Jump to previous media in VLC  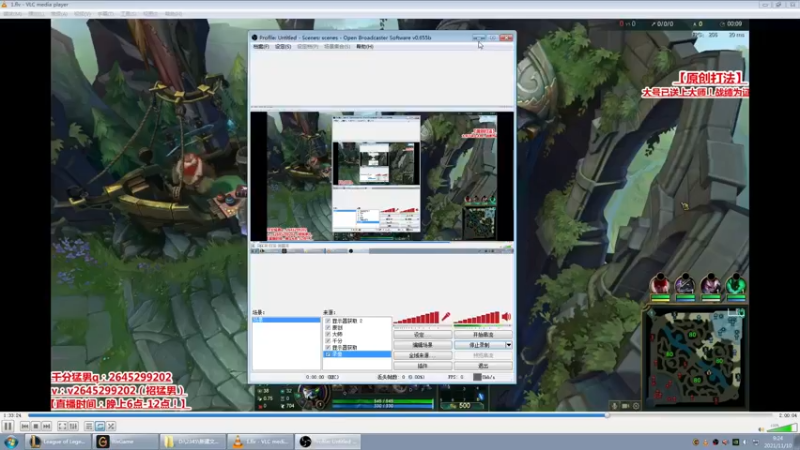click(24, 426)
